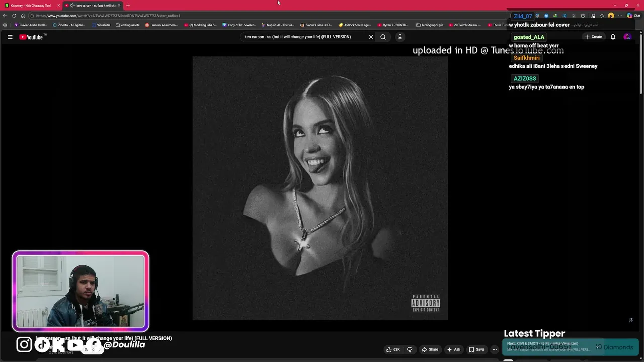Share the video

[430, 349]
